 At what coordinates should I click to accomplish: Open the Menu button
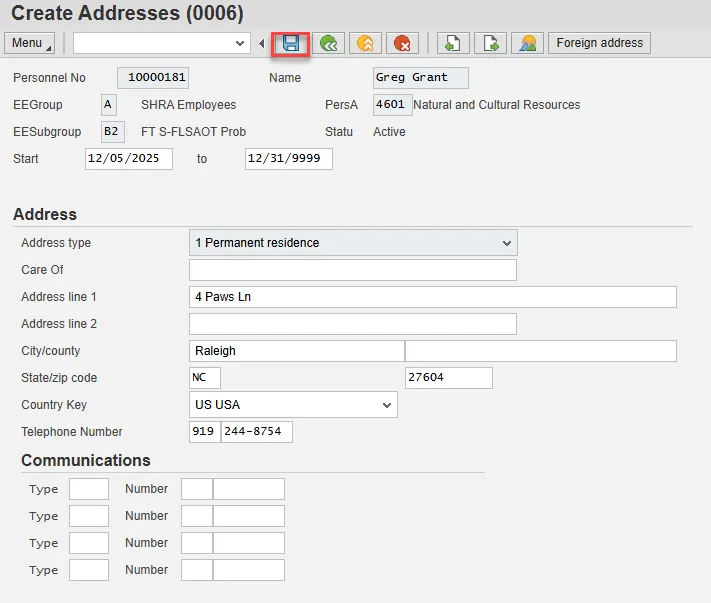(x=33, y=43)
